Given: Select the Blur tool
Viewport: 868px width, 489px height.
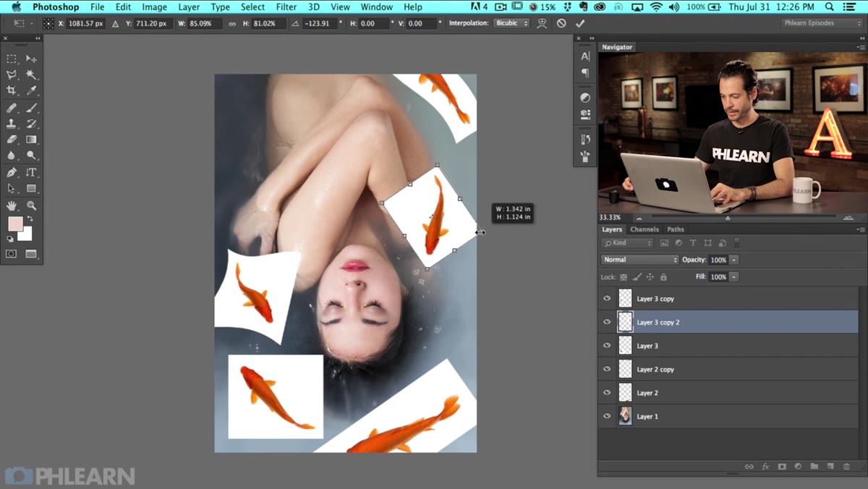Looking at the screenshot, I should tap(12, 156).
